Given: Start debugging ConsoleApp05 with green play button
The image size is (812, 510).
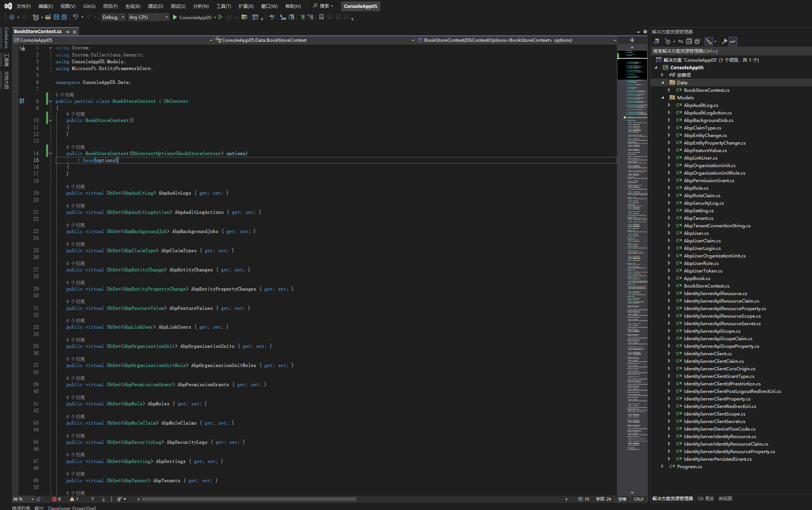Looking at the screenshot, I should pyautogui.click(x=175, y=17).
